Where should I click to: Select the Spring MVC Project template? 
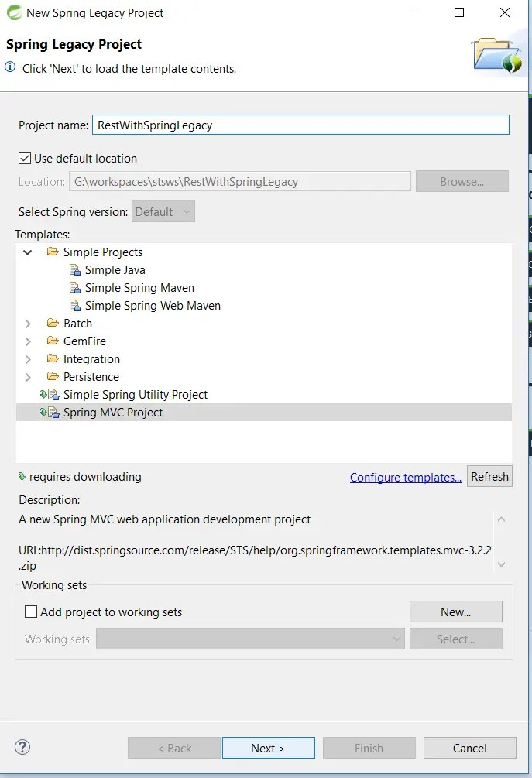pyautogui.click(x=113, y=413)
